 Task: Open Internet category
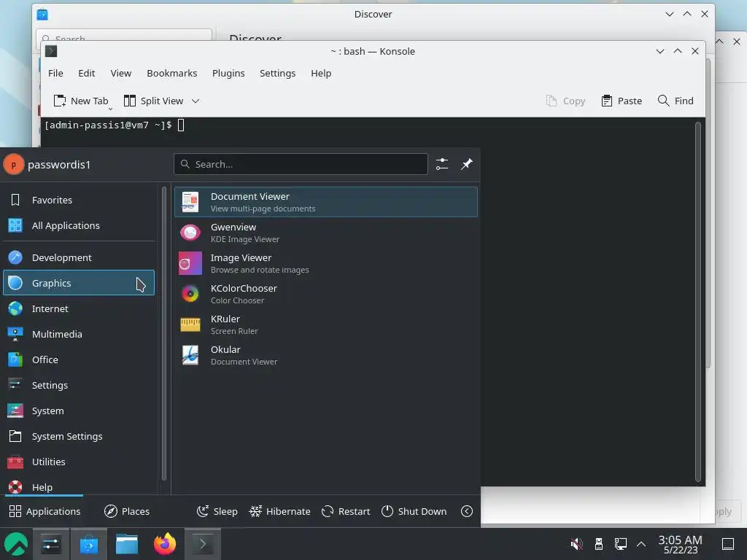coord(79,308)
